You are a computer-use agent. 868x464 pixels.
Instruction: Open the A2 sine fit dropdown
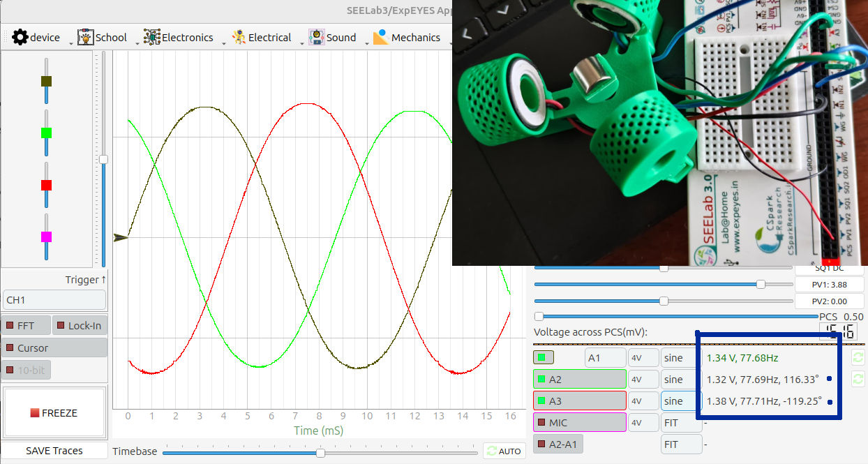tap(681, 380)
